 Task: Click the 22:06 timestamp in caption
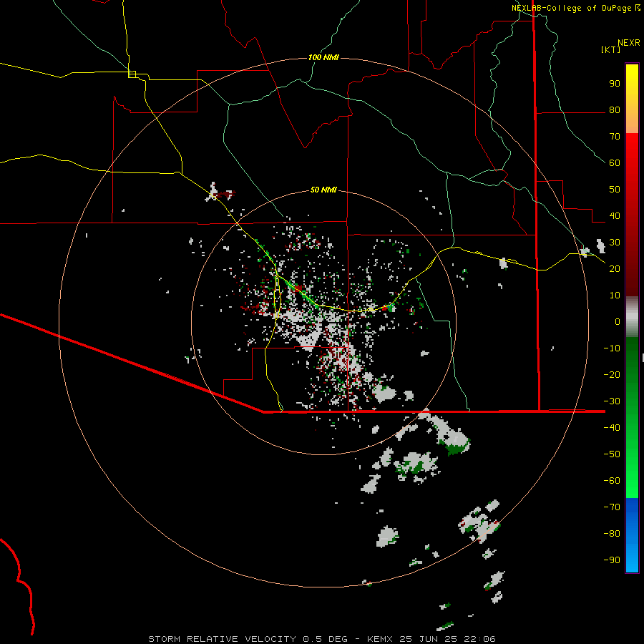(x=479, y=639)
